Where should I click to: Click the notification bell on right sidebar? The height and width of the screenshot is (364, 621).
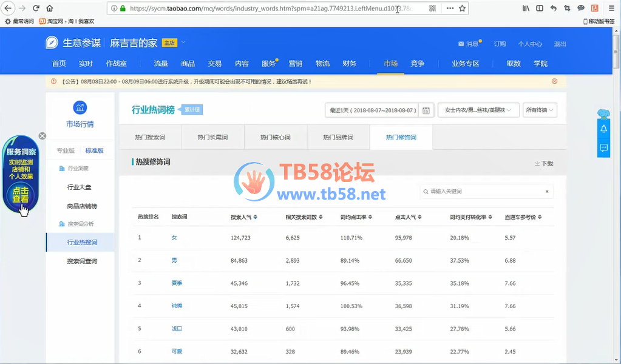(x=603, y=129)
